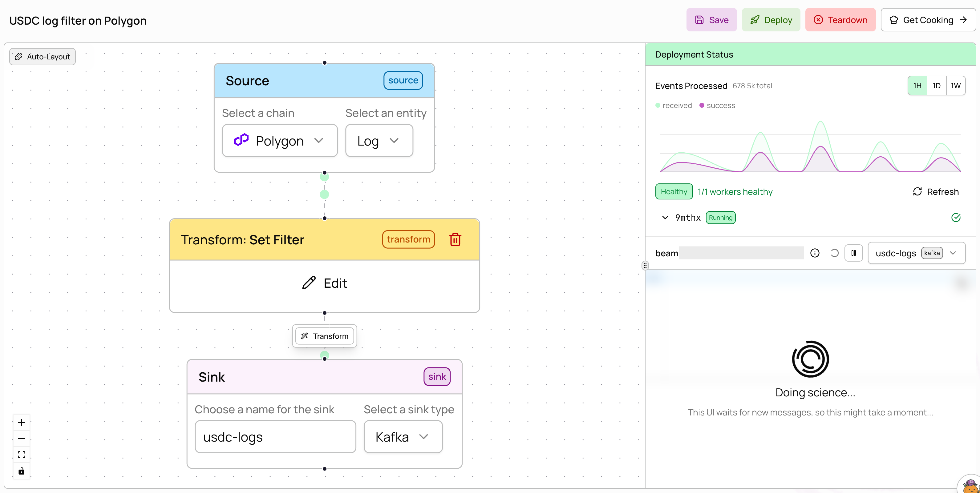Open the Polygon chain dropdown
This screenshot has height=493, width=980.
[x=280, y=140]
